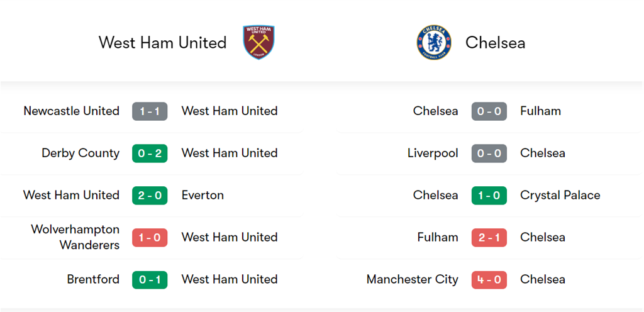Click the red 1-0 Wolverhampton score badge
This screenshot has width=644, height=312.
(150, 238)
